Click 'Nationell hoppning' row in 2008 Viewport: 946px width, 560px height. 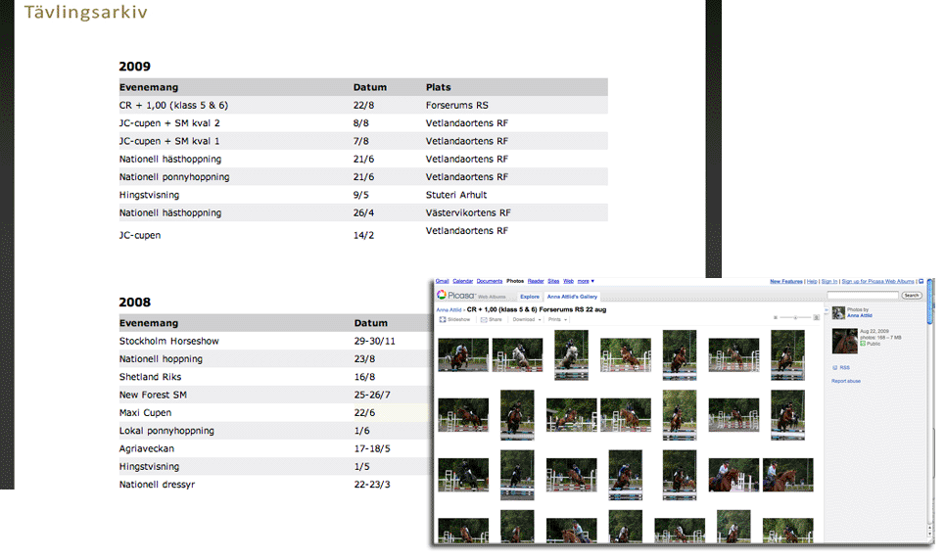[x=274, y=359]
